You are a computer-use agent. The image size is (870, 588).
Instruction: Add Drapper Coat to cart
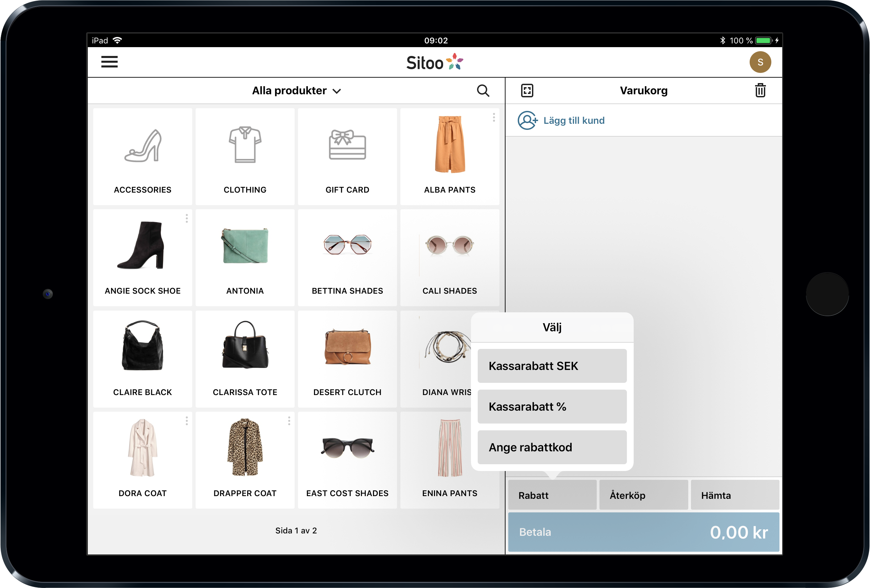[x=245, y=460]
